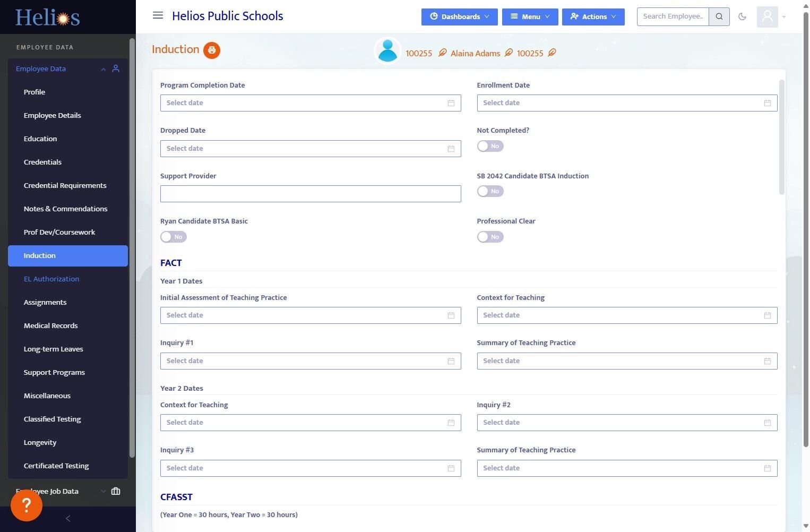Open help via the orange question mark
This screenshot has width=810, height=532.
(27, 505)
